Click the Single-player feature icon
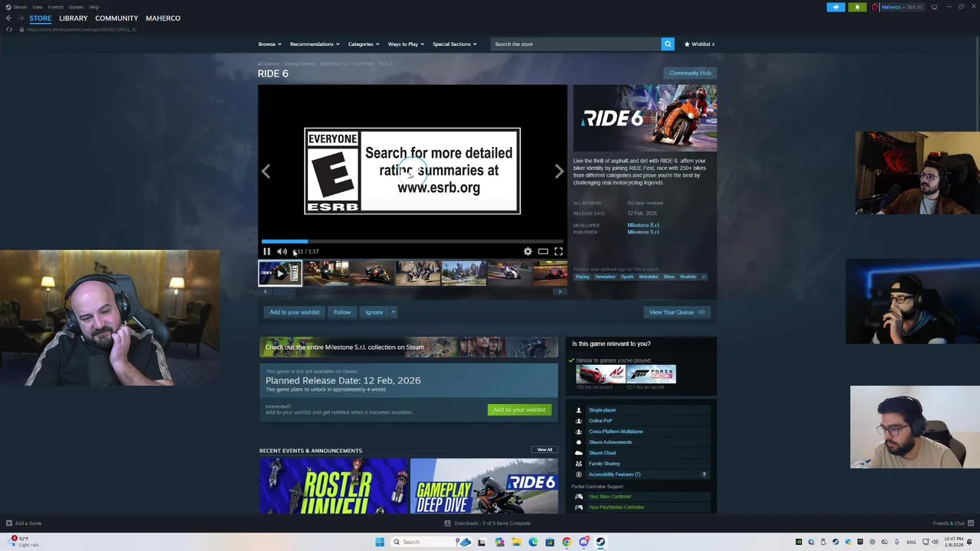 click(x=579, y=410)
